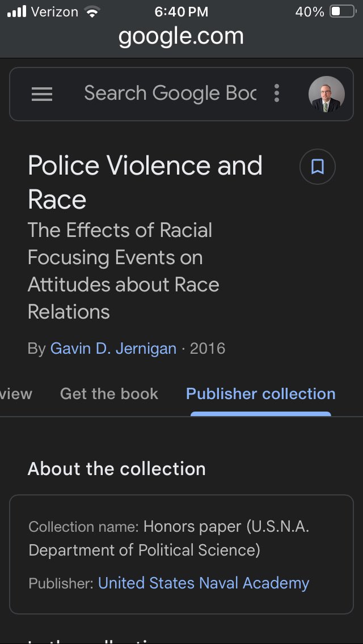Open the account profile picture
The height and width of the screenshot is (644, 363).
tap(326, 94)
